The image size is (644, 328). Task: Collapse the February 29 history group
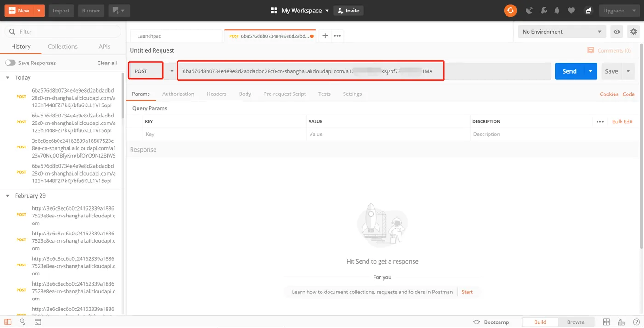coord(7,196)
